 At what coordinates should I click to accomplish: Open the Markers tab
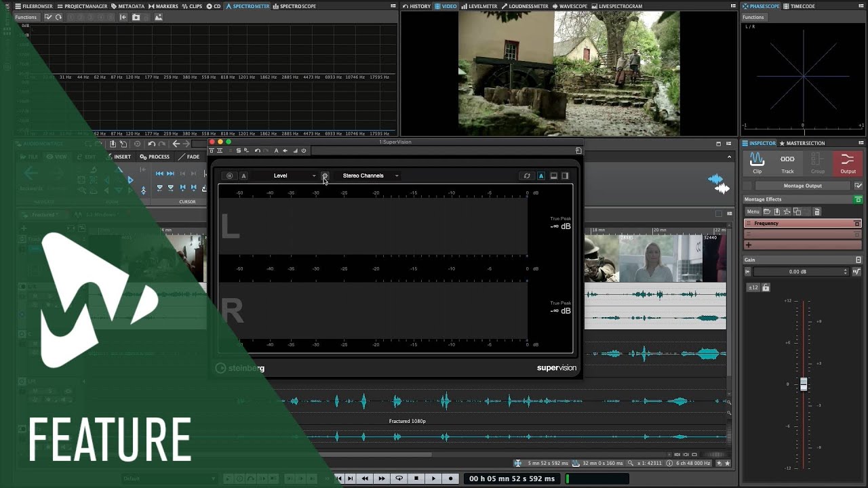(x=163, y=6)
